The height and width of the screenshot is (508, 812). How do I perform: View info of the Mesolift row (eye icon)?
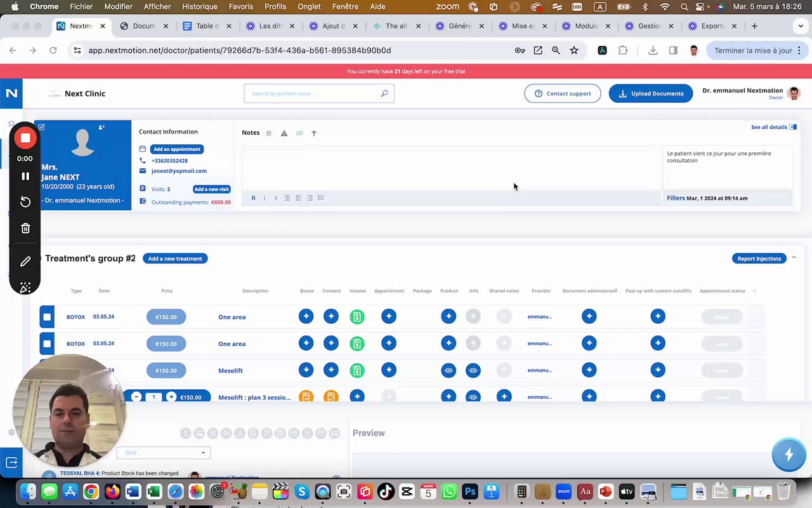tap(473, 370)
